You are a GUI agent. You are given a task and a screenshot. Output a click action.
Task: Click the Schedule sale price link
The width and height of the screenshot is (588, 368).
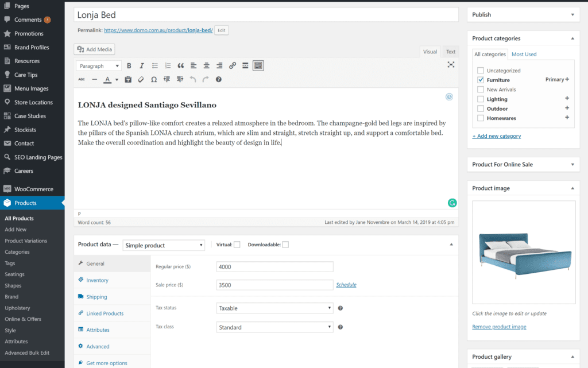[346, 285]
